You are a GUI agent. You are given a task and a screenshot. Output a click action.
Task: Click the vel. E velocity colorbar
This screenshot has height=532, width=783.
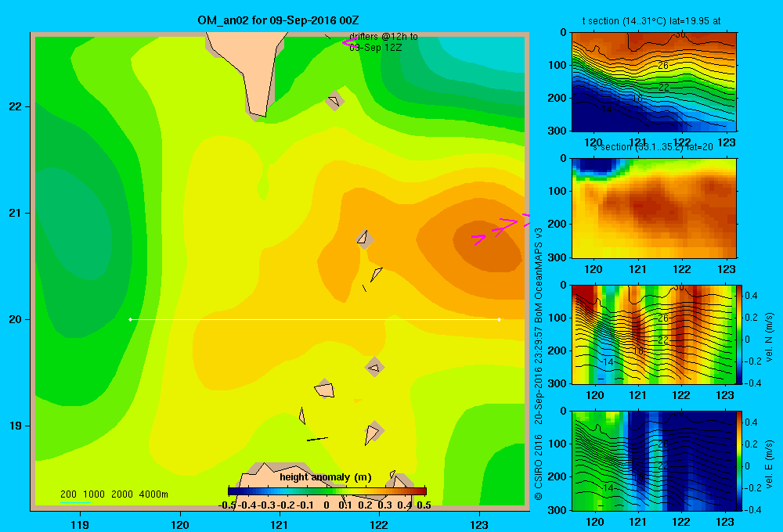pyautogui.click(x=740, y=461)
